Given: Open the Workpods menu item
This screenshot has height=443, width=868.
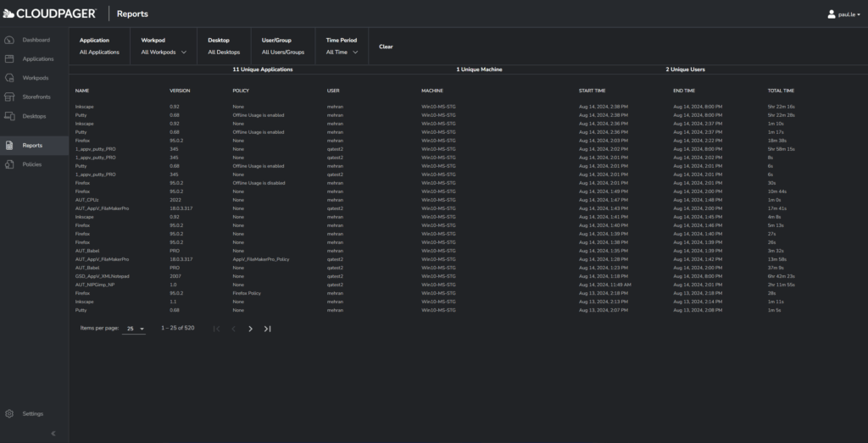Looking at the screenshot, I should [x=36, y=78].
